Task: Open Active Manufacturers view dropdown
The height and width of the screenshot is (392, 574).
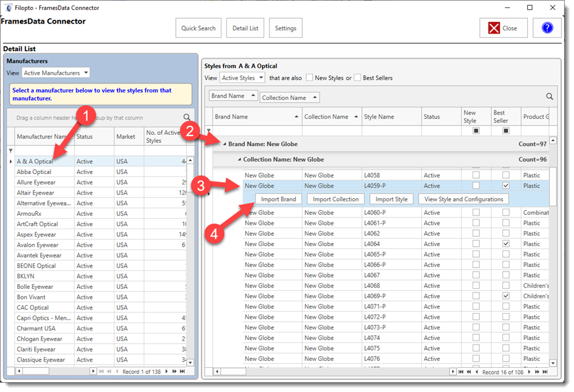Action: [86, 73]
